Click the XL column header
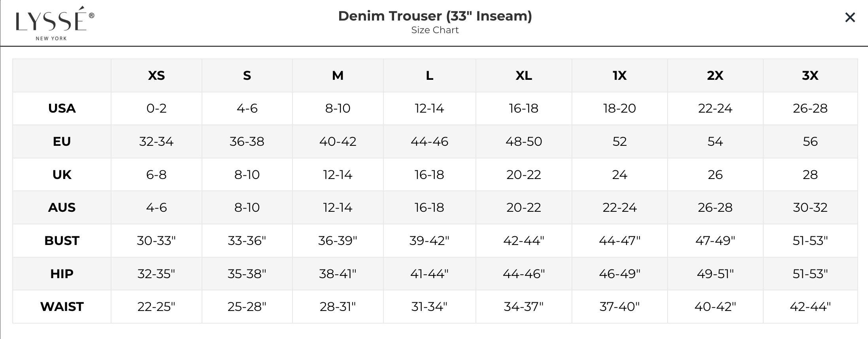Viewport: 868px width, 339px height. [524, 75]
